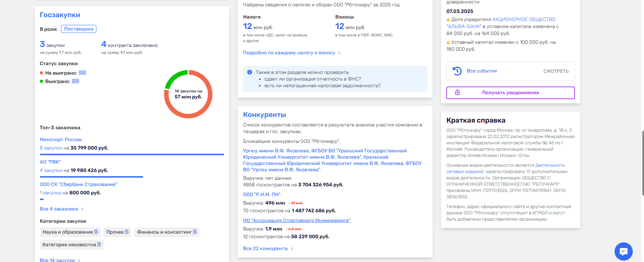Click blurred count icon on Финансы и консалтинг chip
Image resolution: width=644 pixels, height=262 pixels.
(195, 232)
